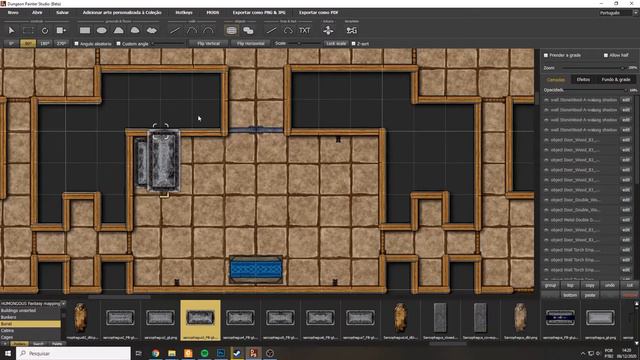The width and height of the screenshot is (640, 360).
Task: Switch to the Camadas tab
Action: coord(556,80)
